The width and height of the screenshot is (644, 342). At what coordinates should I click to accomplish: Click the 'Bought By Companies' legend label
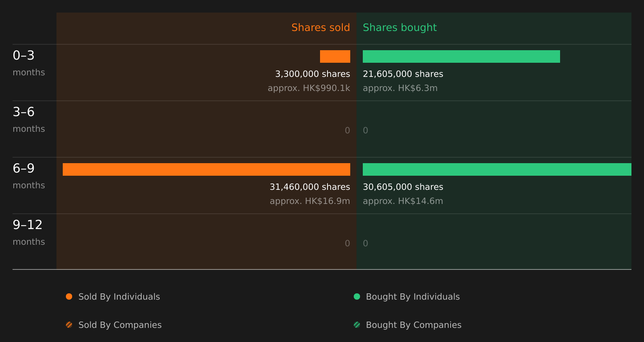point(413,325)
